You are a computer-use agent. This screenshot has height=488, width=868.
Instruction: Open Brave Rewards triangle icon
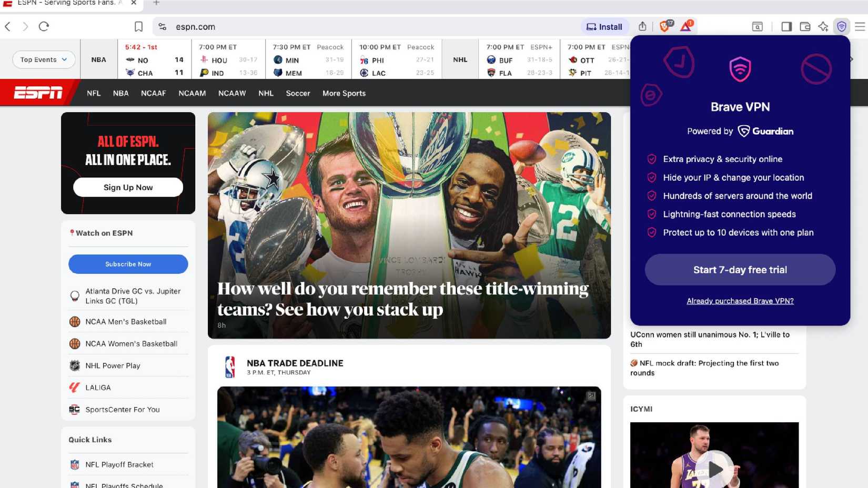click(685, 26)
